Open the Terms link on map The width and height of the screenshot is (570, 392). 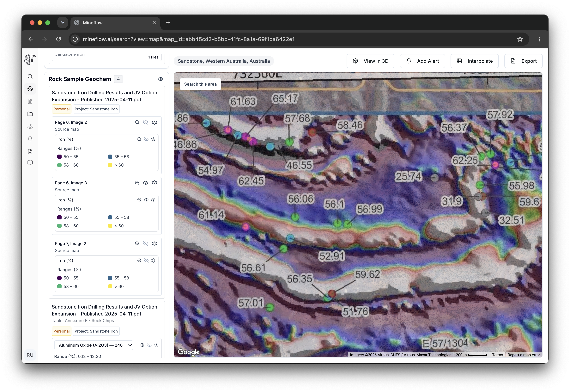(x=497, y=355)
